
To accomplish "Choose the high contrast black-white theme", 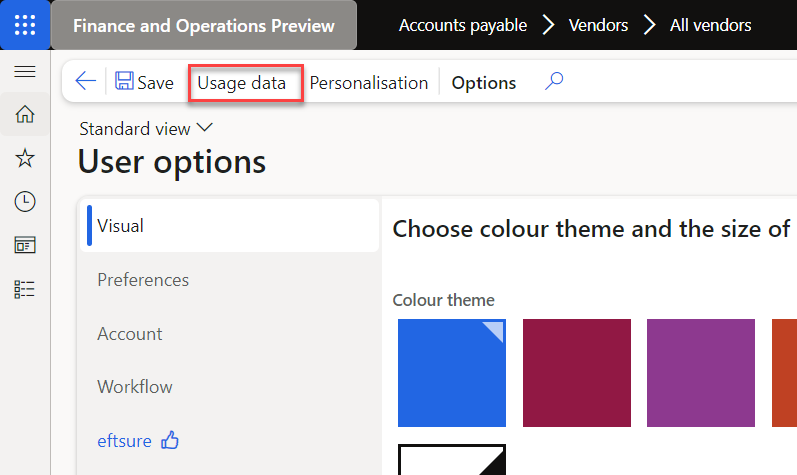I will coord(452,460).
